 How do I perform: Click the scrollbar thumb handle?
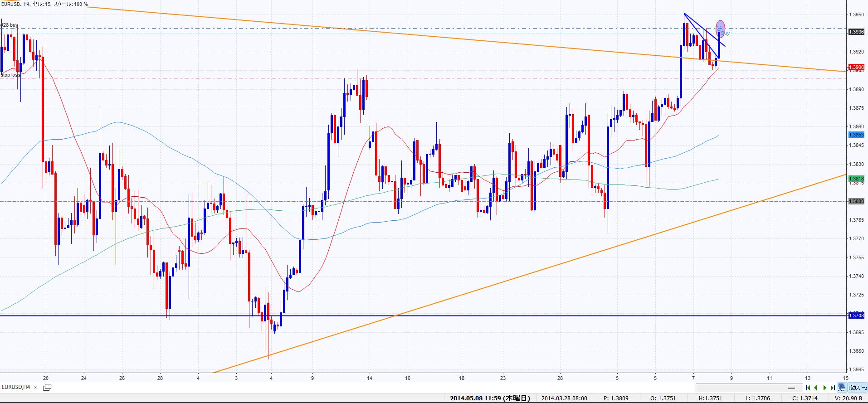tap(791, 388)
